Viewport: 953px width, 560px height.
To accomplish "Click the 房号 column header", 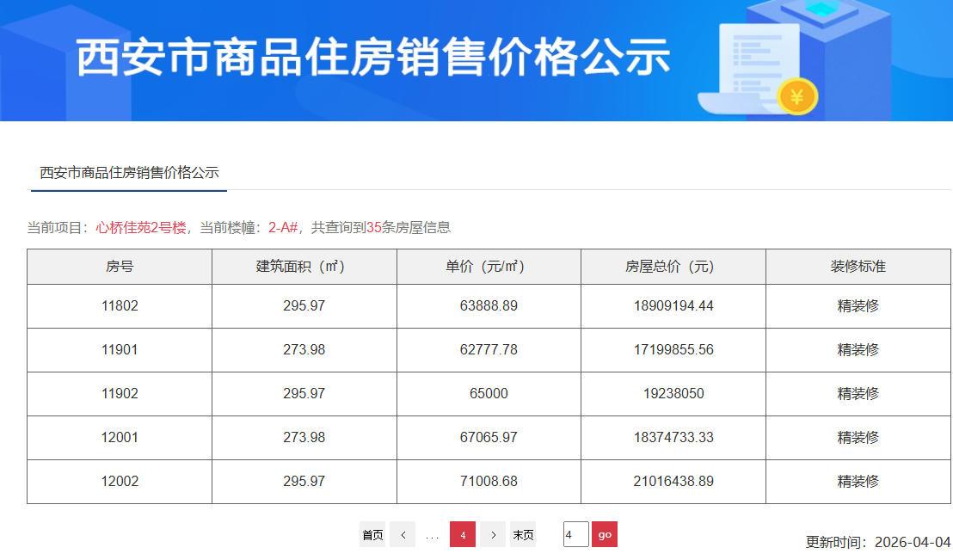I will (x=119, y=267).
